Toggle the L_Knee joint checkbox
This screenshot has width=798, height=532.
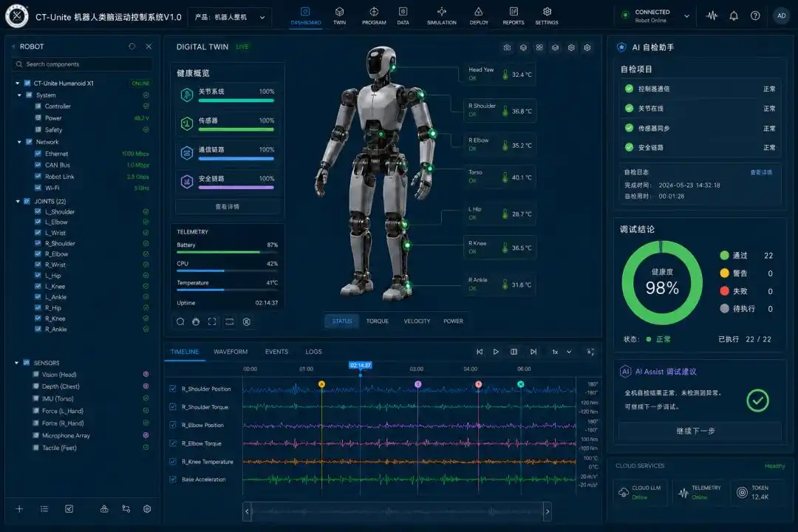[x=38, y=286]
